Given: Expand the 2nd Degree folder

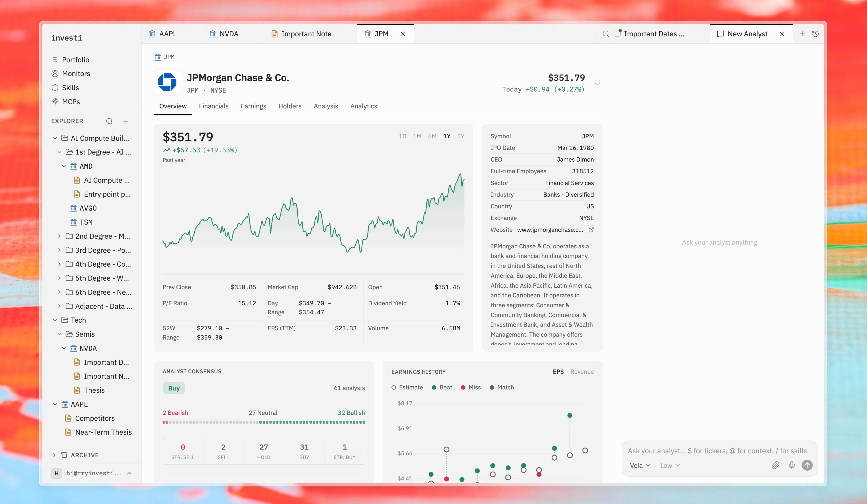Looking at the screenshot, I should click(60, 236).
